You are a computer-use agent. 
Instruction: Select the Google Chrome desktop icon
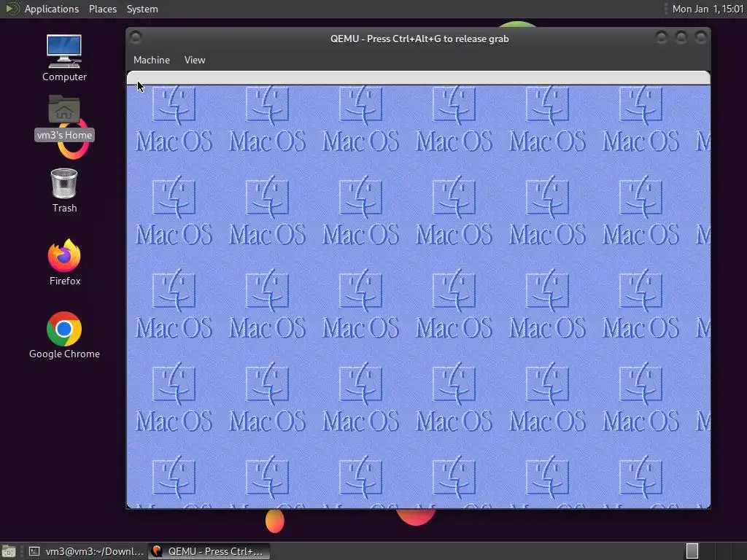(x=64, y=329)
